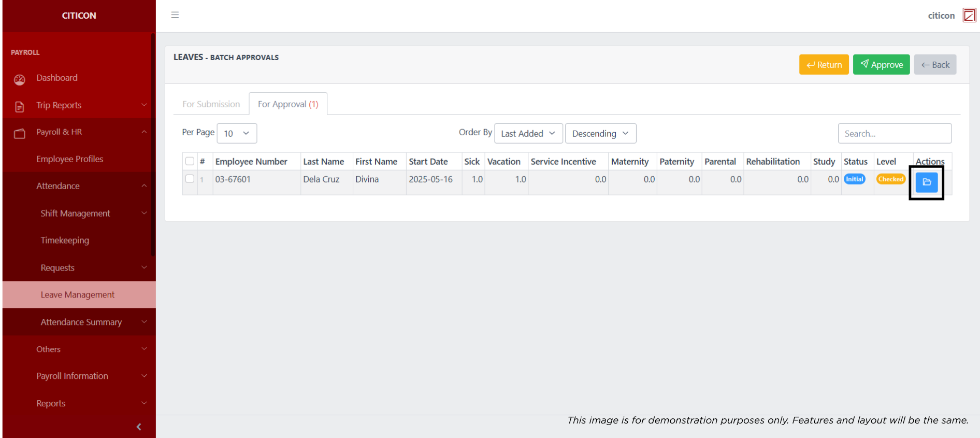Open the blue folder action icon

(927, 182)
